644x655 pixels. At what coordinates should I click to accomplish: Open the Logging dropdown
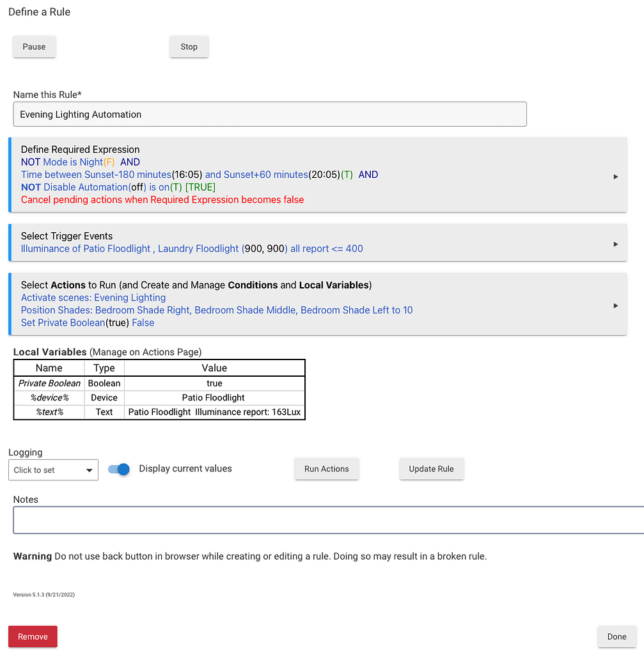[53, 470]
